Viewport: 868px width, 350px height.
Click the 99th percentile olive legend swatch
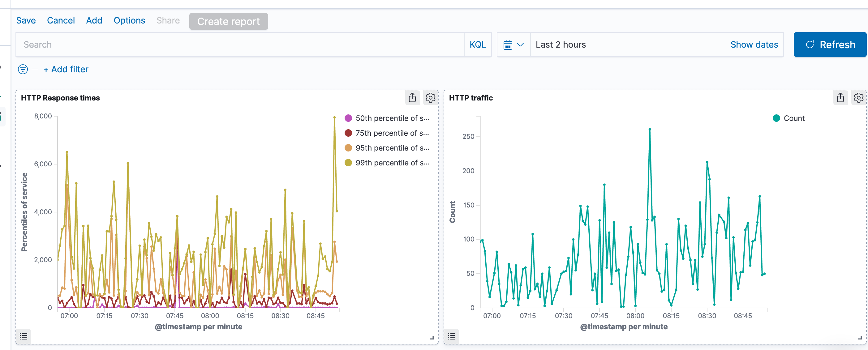pos(348,163)
